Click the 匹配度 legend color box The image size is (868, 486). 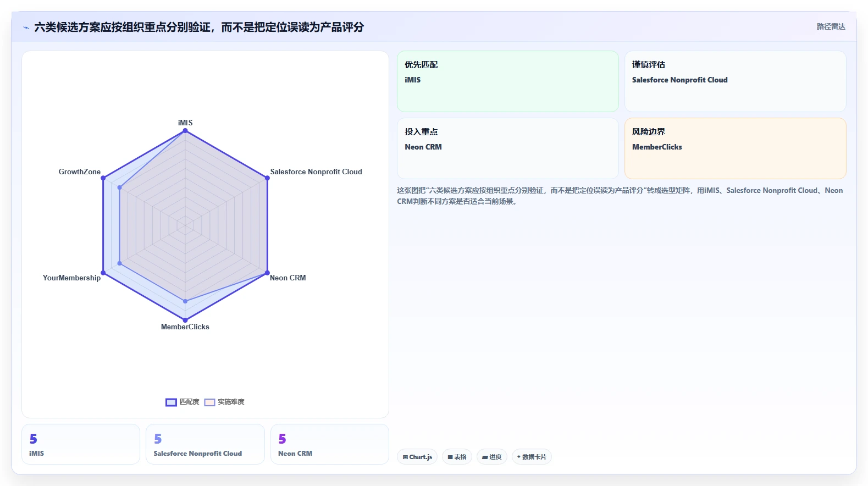[171, 402]
